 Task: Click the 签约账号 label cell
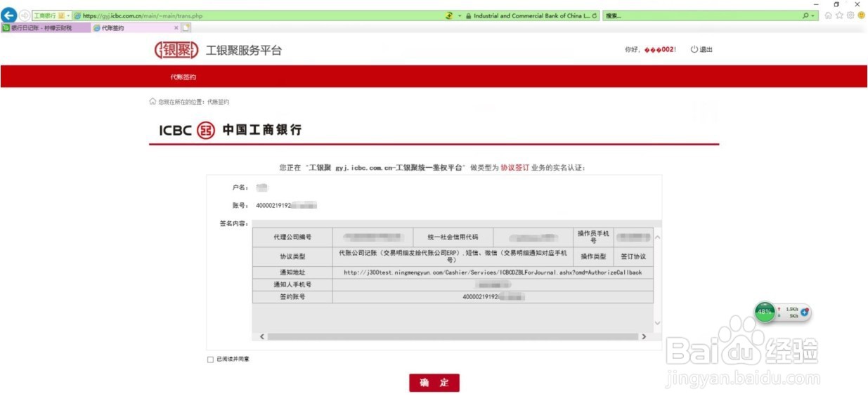(292, 297)
